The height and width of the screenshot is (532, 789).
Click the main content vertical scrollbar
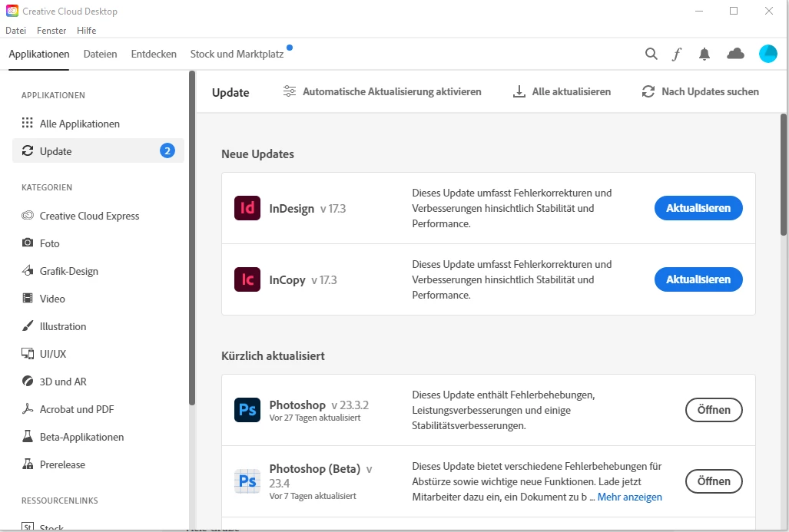tap(784, 174)
